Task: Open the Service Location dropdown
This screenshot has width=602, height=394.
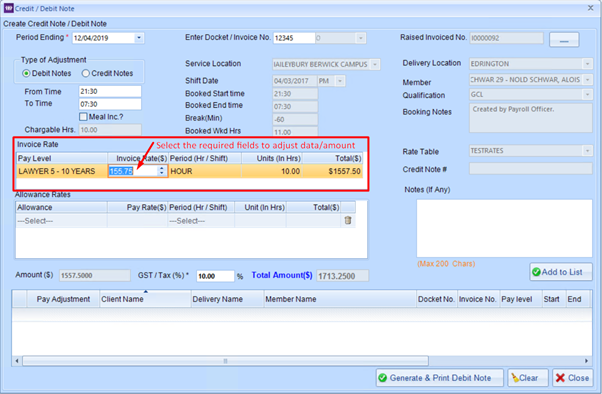Action: coord(375,65)
